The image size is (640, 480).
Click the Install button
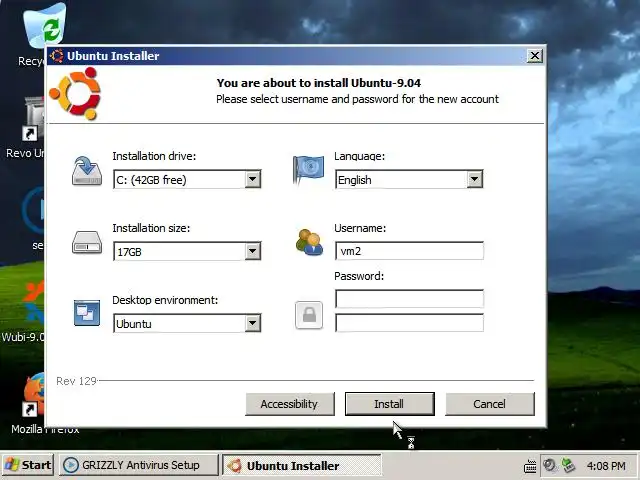(x=390, y=404)
